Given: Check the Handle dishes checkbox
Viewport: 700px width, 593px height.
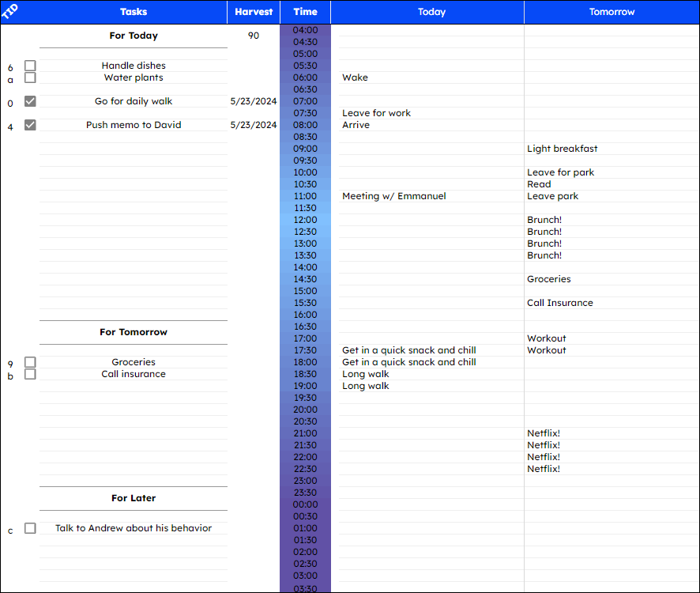Looking at the screenshot, I should pyautogui.click(x=29, y=66).
